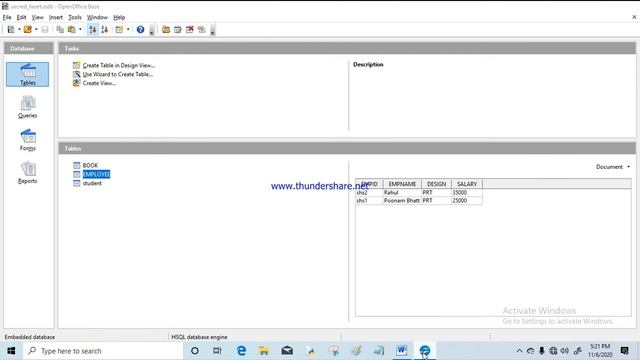This screenshot has height=360, width=640.
Task: Open the Edit menu
Action: [21, 17]
